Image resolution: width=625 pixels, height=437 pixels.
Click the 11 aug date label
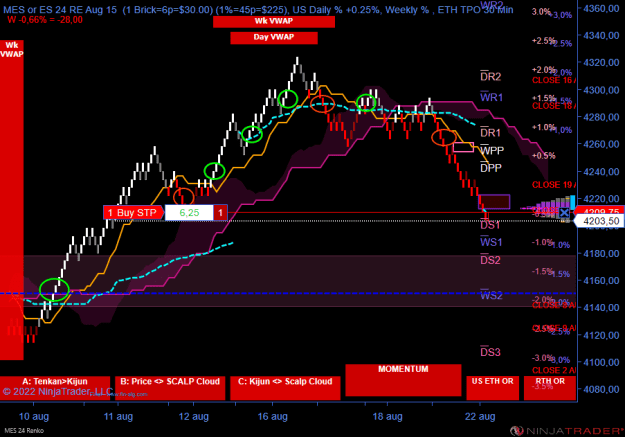pyautogui.click(x=118, y=416)
